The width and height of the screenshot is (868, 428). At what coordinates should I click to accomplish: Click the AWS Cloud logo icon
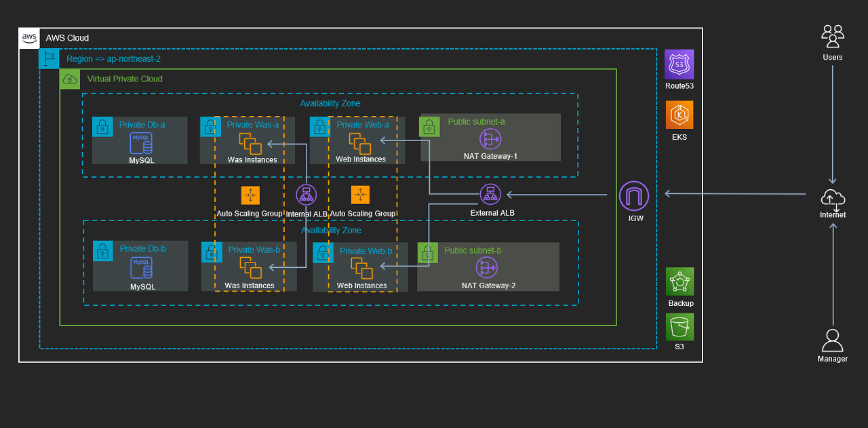[x=29, y=38]
